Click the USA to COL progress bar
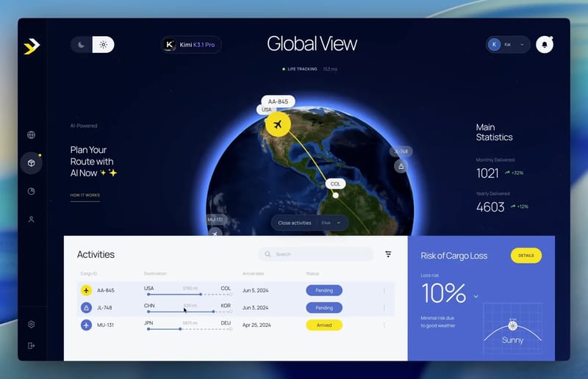The height and width of the screenshot is (379, 588). (190, 295)
